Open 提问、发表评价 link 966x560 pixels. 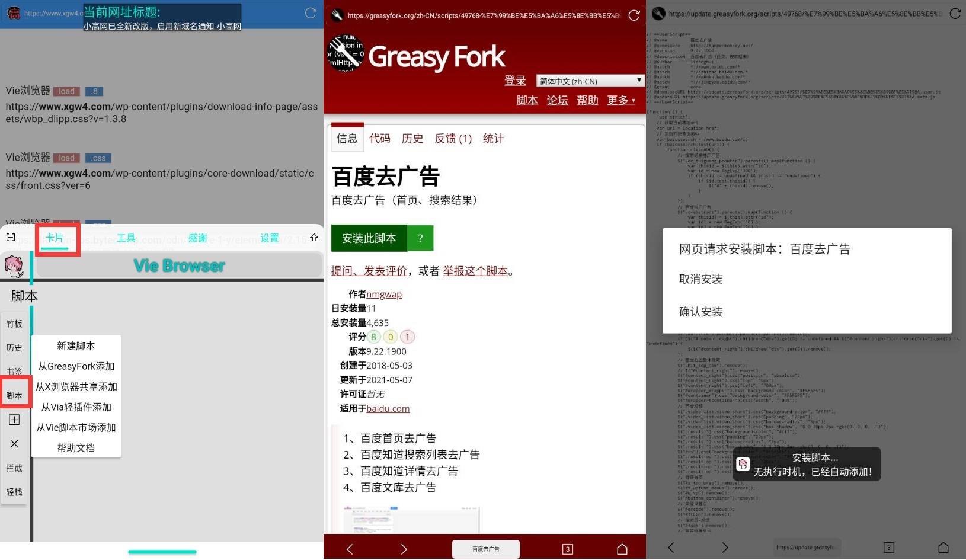369,271
